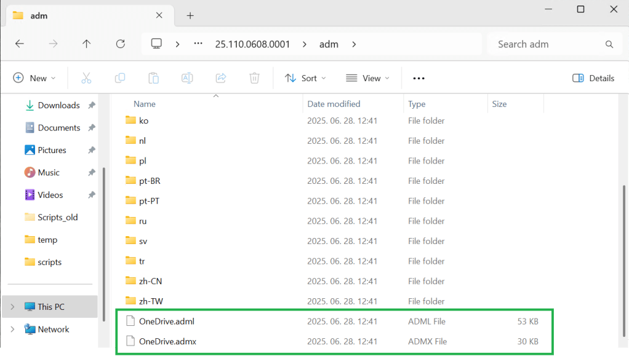Open a new tab with plus button
This screenshot has width=629, height=364.
(x=190, y=15)
